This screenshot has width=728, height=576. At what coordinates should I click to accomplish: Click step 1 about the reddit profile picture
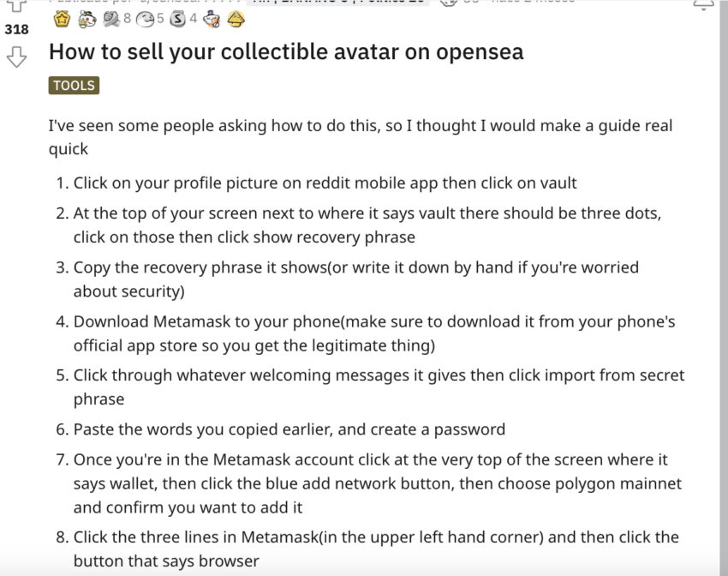click(x=325, y=183)
